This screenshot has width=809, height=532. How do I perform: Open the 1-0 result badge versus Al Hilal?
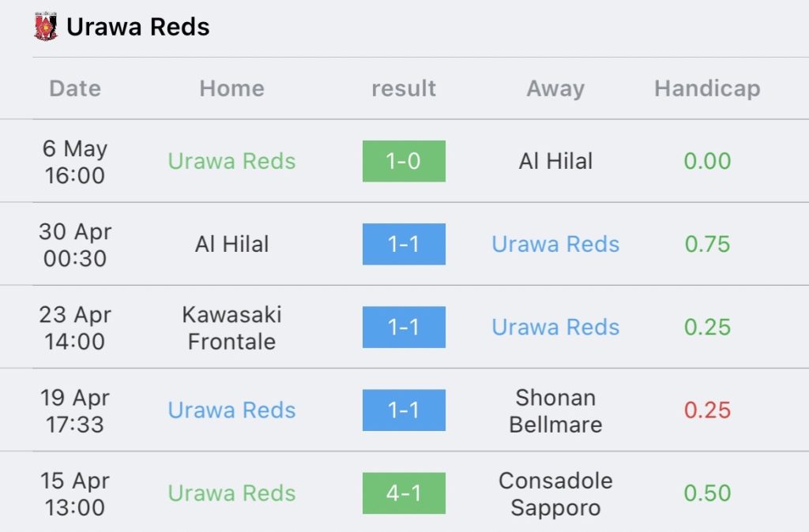coord(404,161)
